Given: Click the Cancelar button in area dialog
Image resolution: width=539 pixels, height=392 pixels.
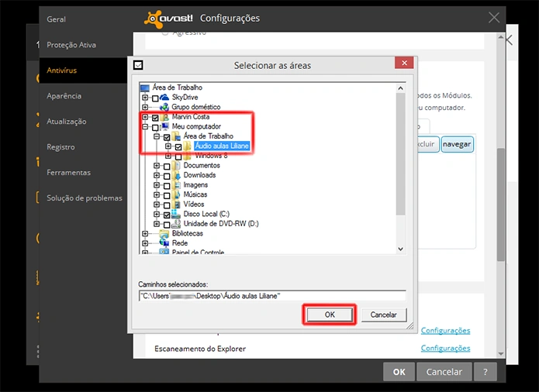Looking at the screenshot, I should [384, 315].
